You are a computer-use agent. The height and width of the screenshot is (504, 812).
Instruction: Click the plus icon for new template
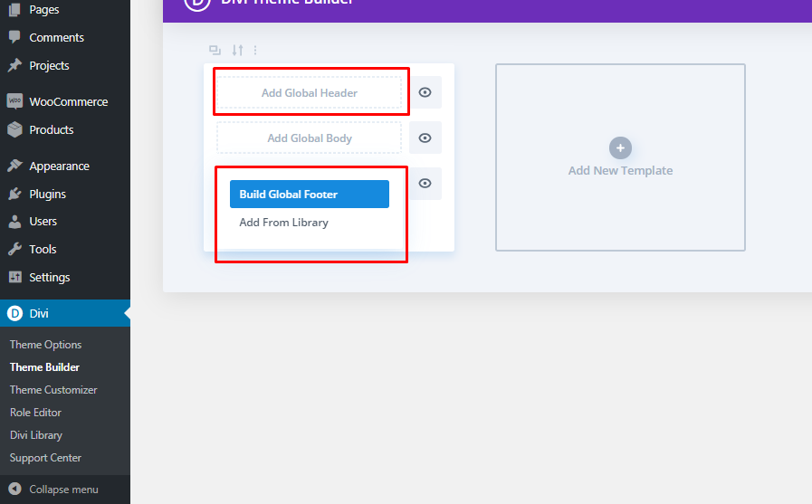coord(620,148)
